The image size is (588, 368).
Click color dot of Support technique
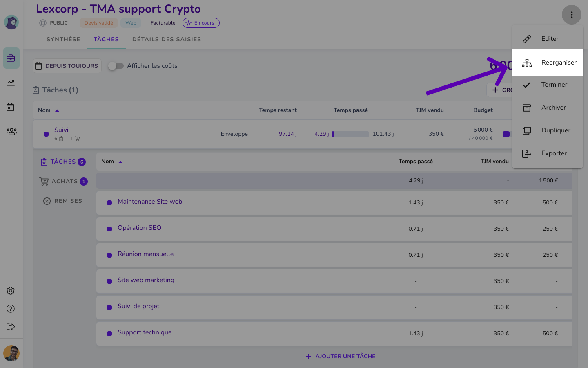(x=109, y=334)
